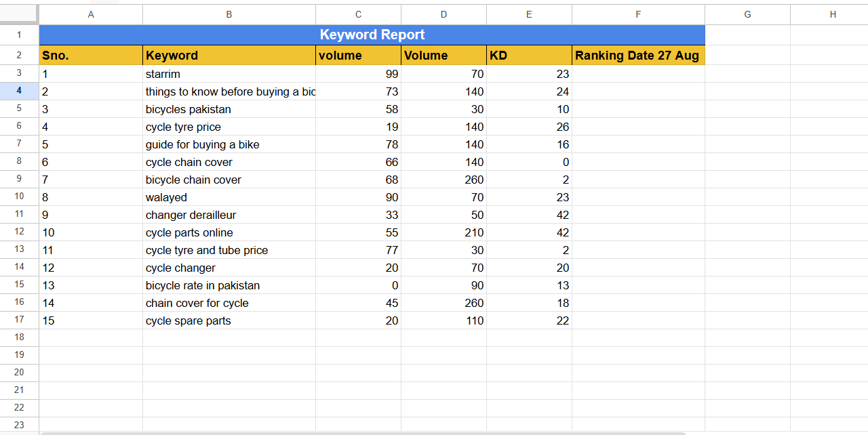Select column G header
This screenshot has height=435, width=868.
[x=747, y=14]
